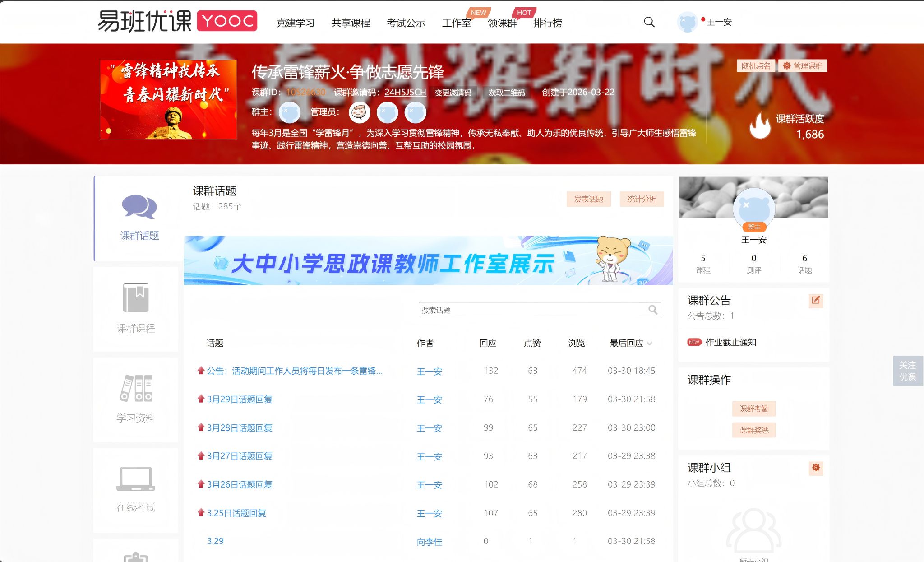Click the 课群话题 chat bubbles icon
The width and height of the screenshot is (924, 562).
139,207
